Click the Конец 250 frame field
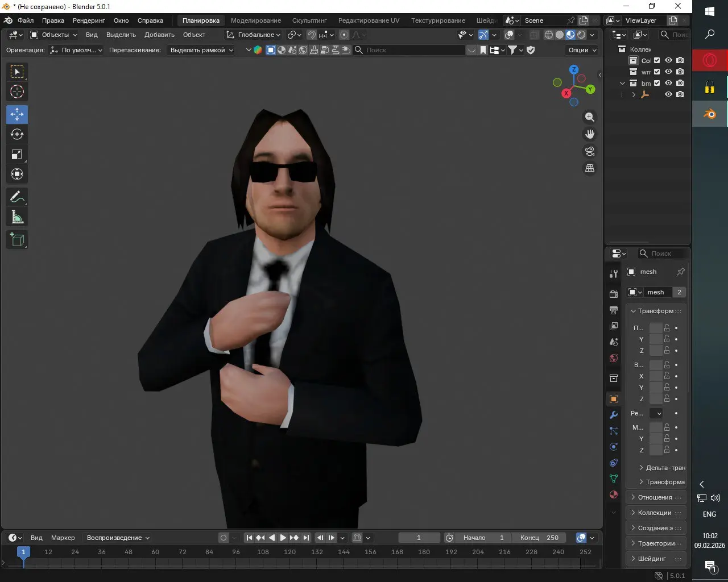The height and width of the screenshot is (582, 728). [539, 538]
